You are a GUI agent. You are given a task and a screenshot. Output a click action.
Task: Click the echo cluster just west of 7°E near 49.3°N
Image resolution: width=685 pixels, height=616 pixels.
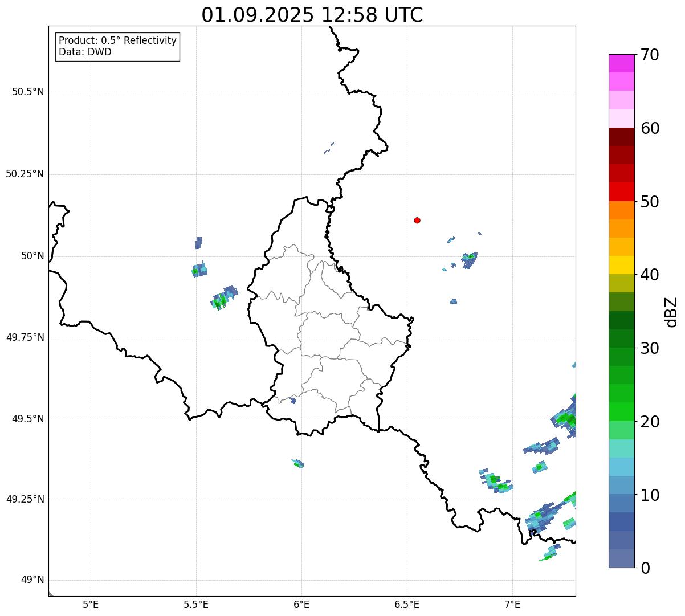496,481
